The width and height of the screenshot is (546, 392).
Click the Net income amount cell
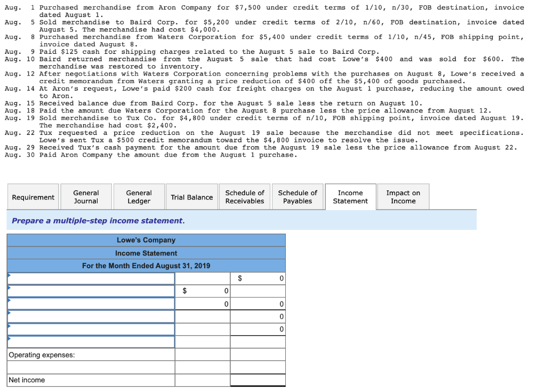point(258,380)
